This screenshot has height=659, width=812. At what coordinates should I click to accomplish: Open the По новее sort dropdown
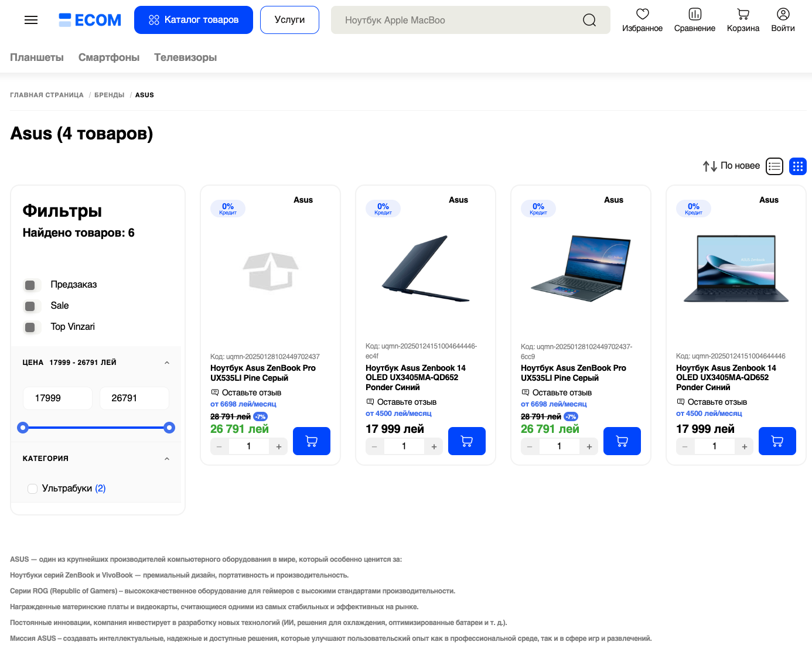[732, 166]
